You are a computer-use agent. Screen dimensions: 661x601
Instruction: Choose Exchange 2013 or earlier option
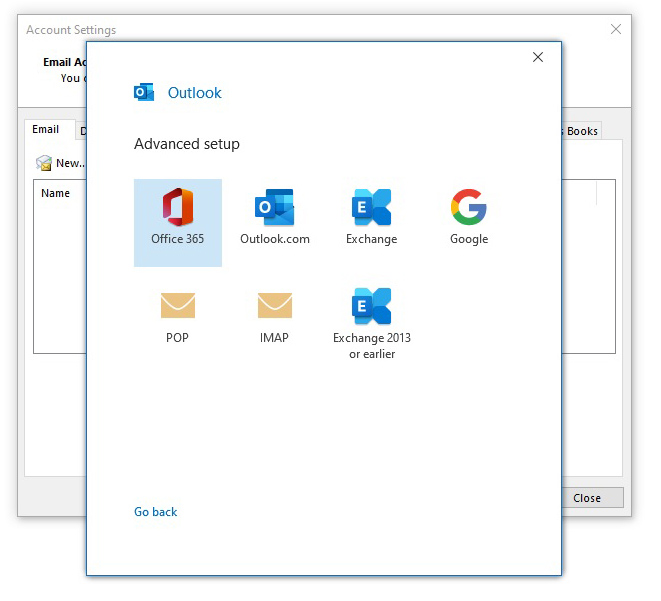[x=371, y=323]
